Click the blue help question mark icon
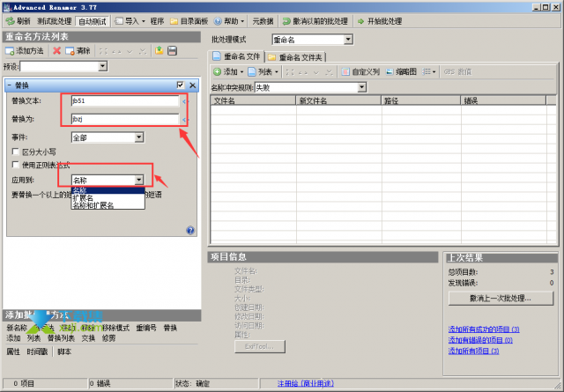 click(190, 231)
